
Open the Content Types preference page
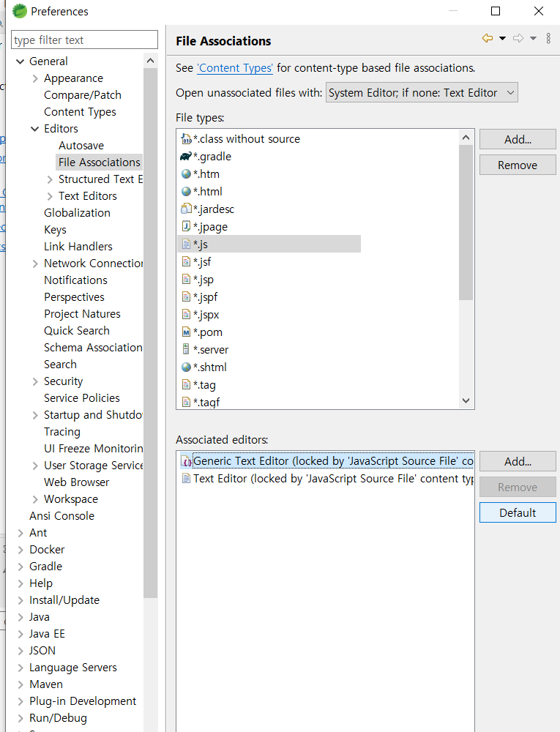coord(80,112)
